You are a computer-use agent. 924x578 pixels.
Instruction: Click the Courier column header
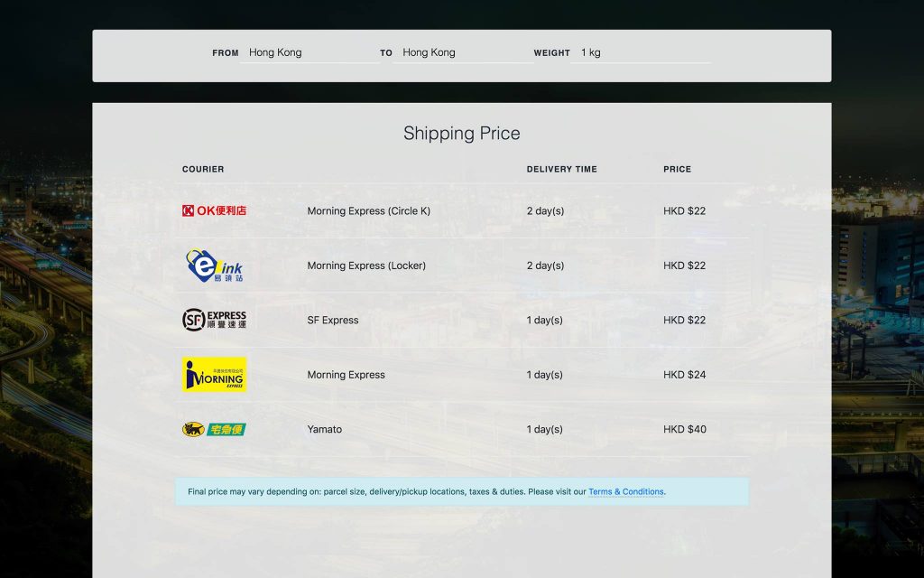[x=203, y=169]
